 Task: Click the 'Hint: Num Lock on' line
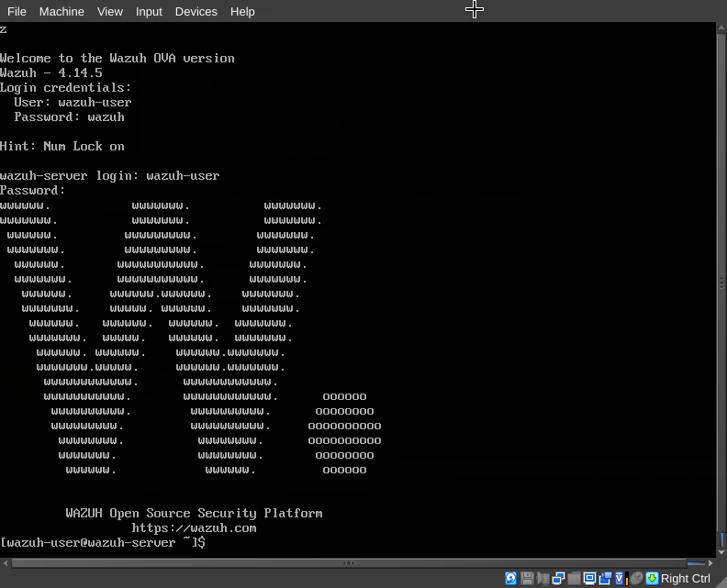click(x=62, y=147)
